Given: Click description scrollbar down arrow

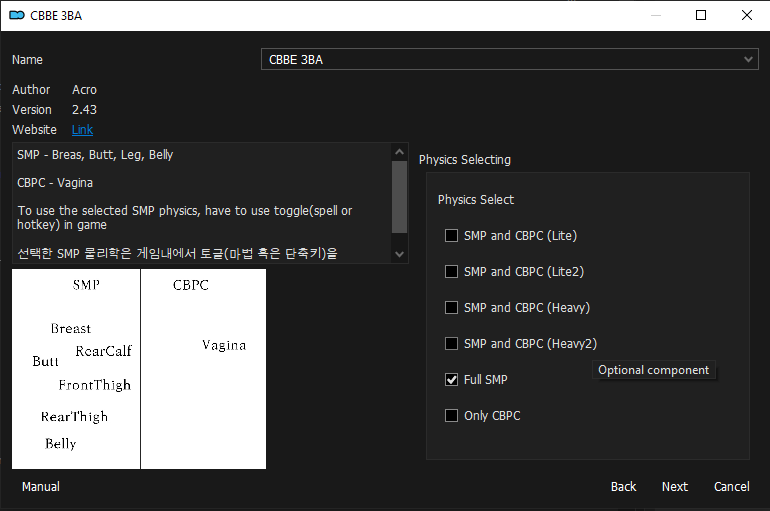Looking at the screenshot, I should [399, 254].
